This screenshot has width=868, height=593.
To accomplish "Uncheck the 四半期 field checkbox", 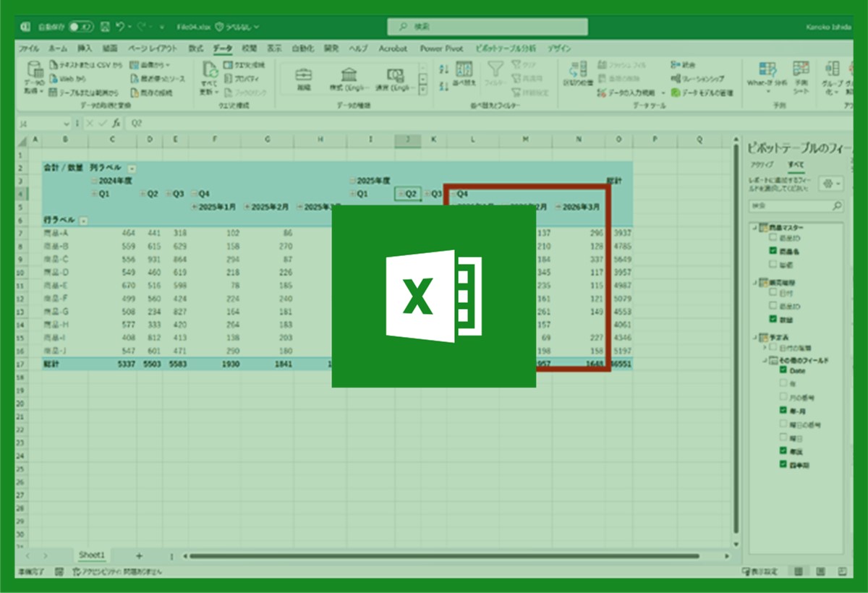I will point(783,464).
